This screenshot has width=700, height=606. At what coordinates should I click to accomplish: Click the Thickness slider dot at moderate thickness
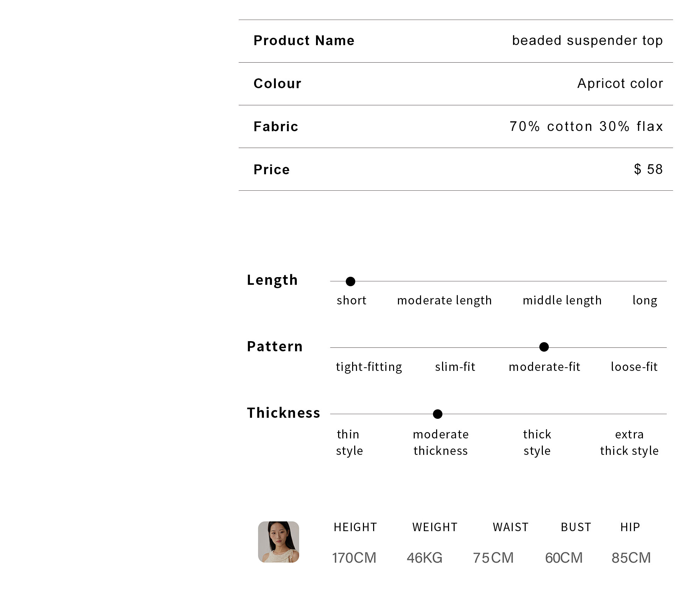[437, 414]
